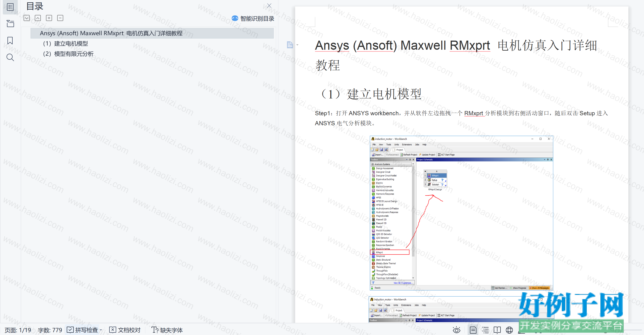This screenshot has width=644, height=335.
Task: Switch to page layout view icon
Action: coord(473,330)
